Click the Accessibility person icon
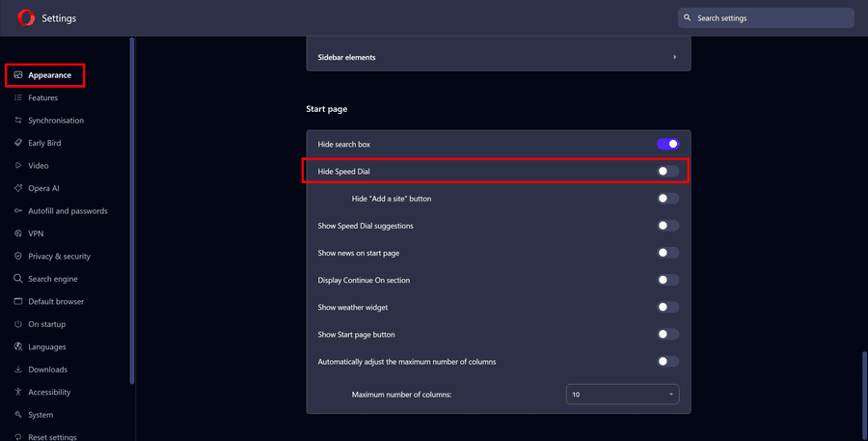Viewport: 868px width, 441px height. click(18, 392)
